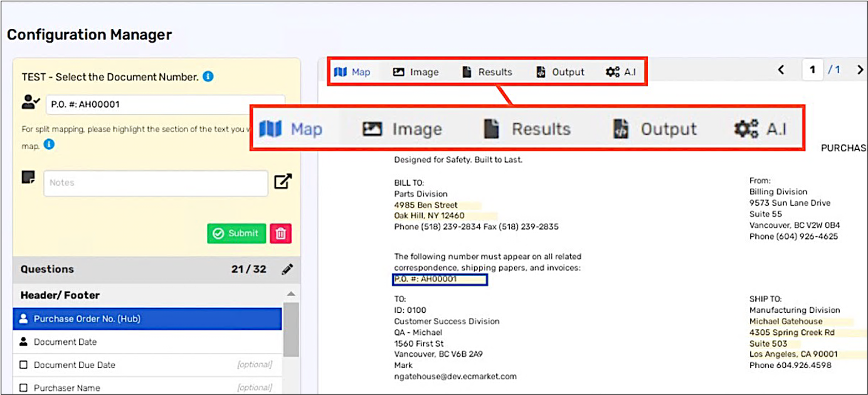868x395 pixels.
Task: Open the Output tab in the small toolbar
Action: (560, 72)
